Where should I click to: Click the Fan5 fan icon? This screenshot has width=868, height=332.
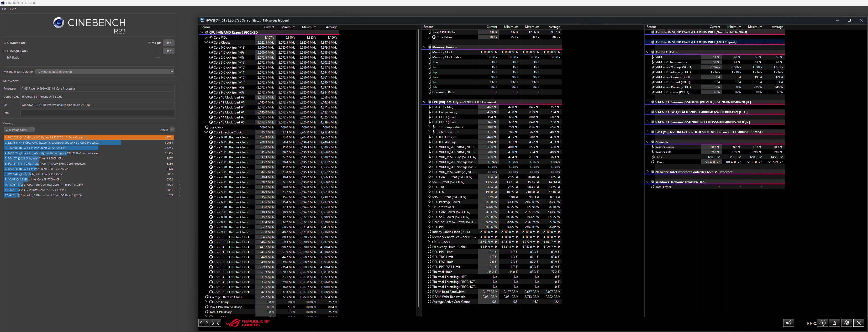[653, 157]
